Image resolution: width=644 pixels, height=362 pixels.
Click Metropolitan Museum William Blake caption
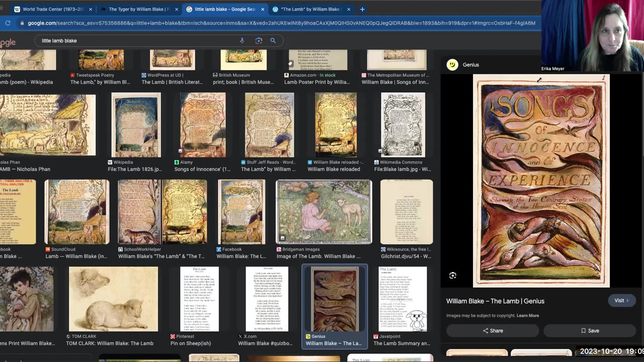395,82
